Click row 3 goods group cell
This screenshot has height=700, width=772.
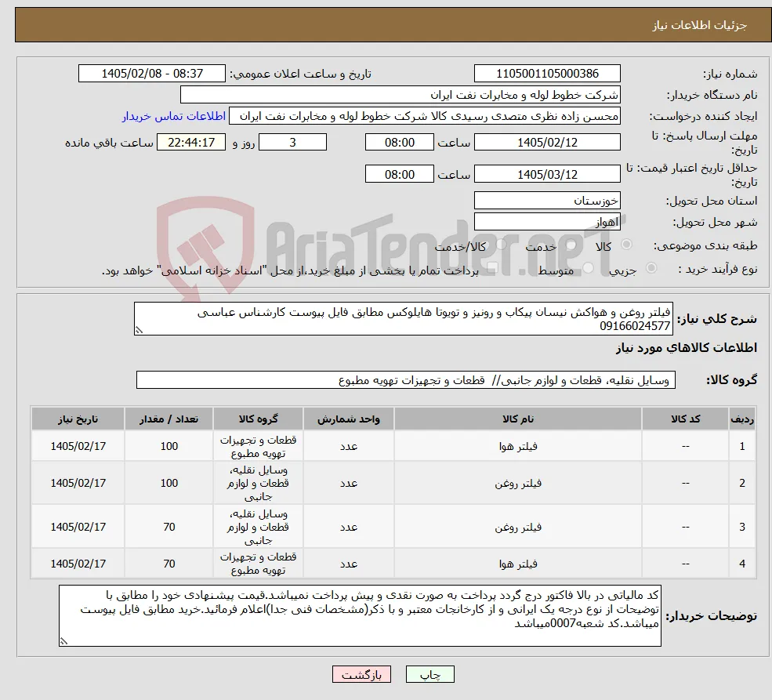click(x=258, y=528)
